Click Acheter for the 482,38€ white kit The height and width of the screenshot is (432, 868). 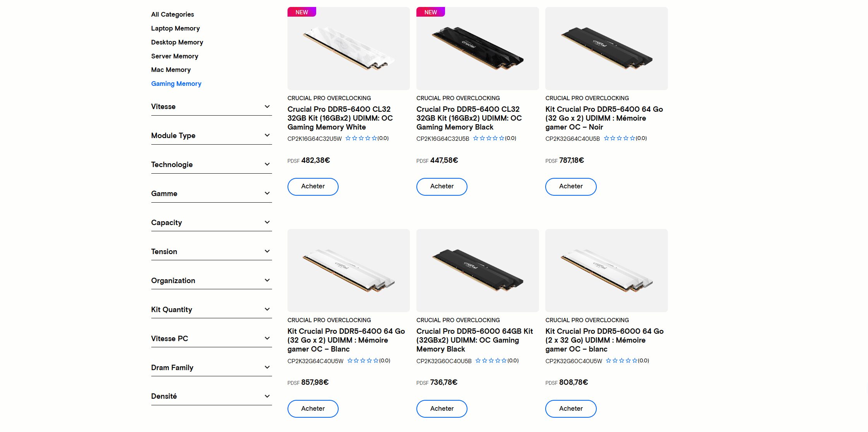(x=313, y=186)
